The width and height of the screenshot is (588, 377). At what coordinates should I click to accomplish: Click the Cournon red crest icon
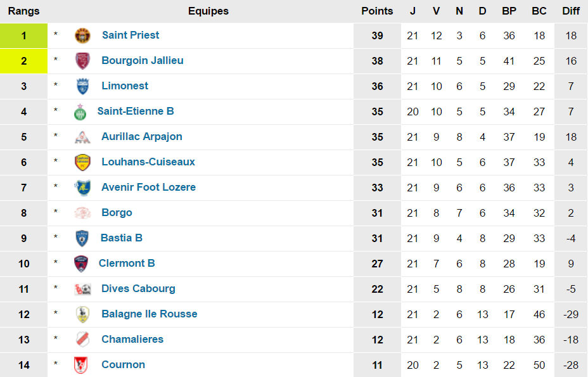(x=81, y=365)
